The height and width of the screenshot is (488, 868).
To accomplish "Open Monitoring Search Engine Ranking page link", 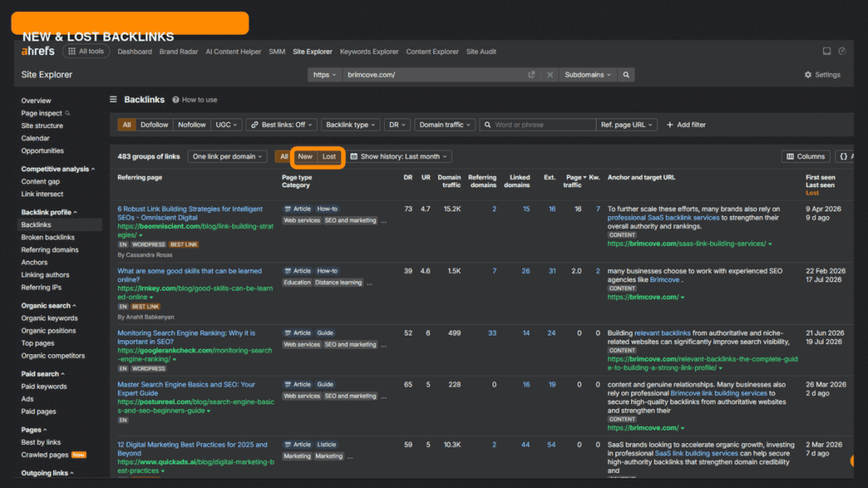I will (x=186, y=337).
